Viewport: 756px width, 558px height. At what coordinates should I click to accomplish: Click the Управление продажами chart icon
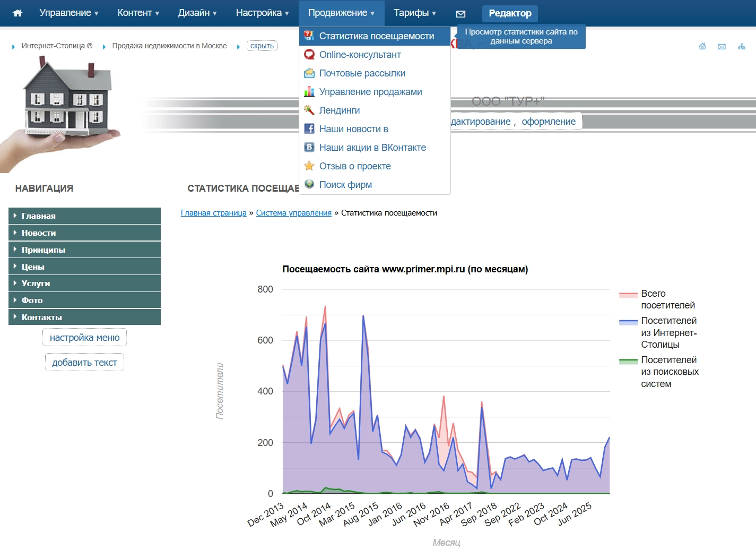pos(309,92)
